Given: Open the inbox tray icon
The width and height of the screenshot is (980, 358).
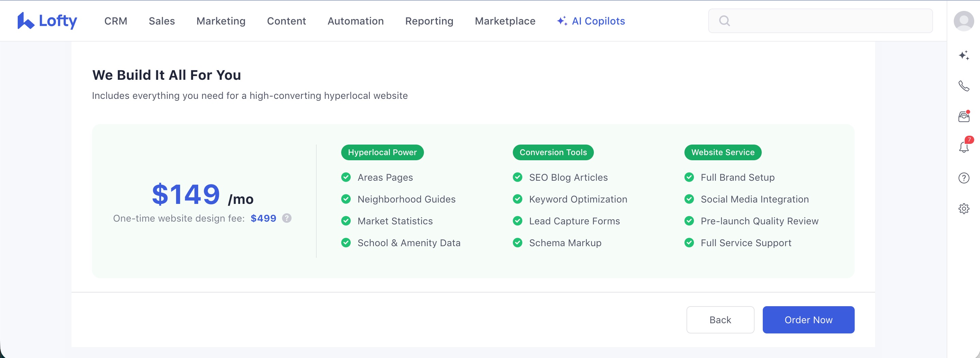Looking at the screenshot, I should coord(963,117).
